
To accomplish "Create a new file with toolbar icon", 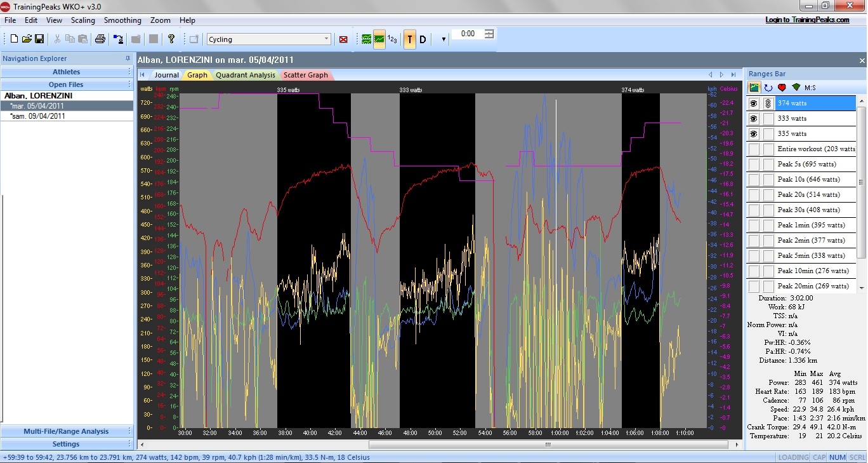I will pyautogui.click(x=14, y=39).
